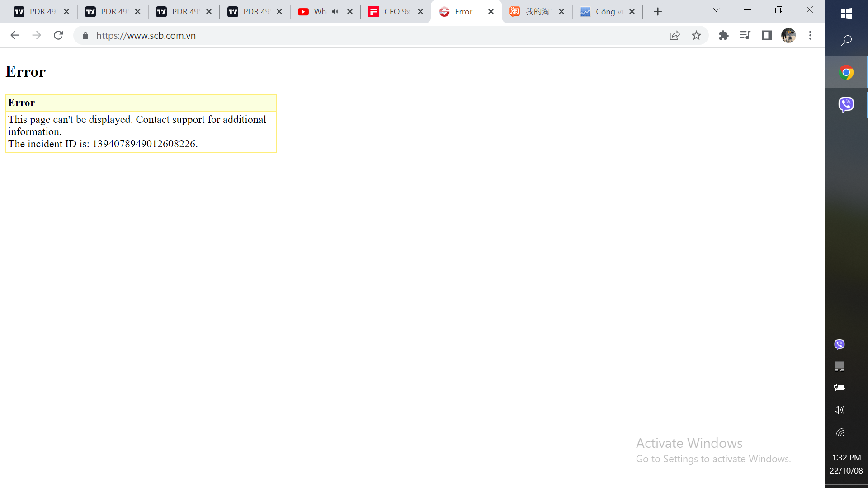Viewport: 868px width, 488px height.
Task: Toggle the browser side panel
Action: (x=767, y=35)
